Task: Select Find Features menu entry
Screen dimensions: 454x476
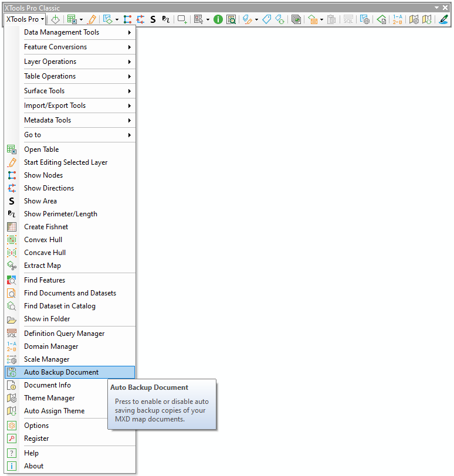Action: (x=70, y=280)
